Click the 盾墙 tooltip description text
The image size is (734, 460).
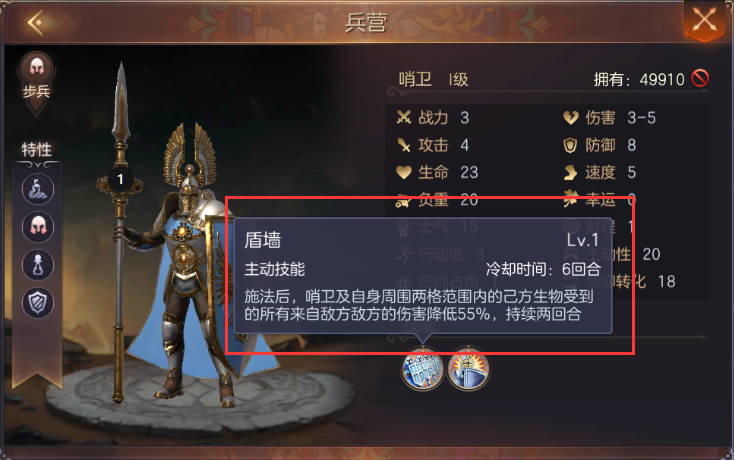click(418, 305)
